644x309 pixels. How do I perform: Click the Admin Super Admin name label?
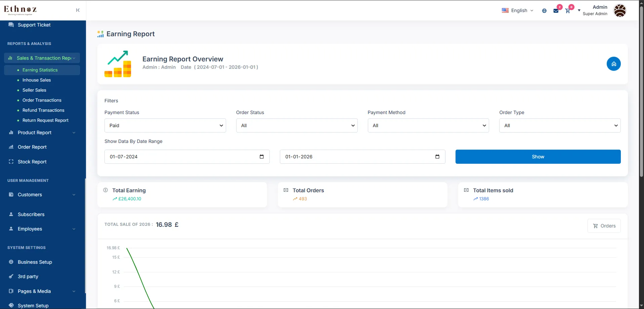point(595,10)
